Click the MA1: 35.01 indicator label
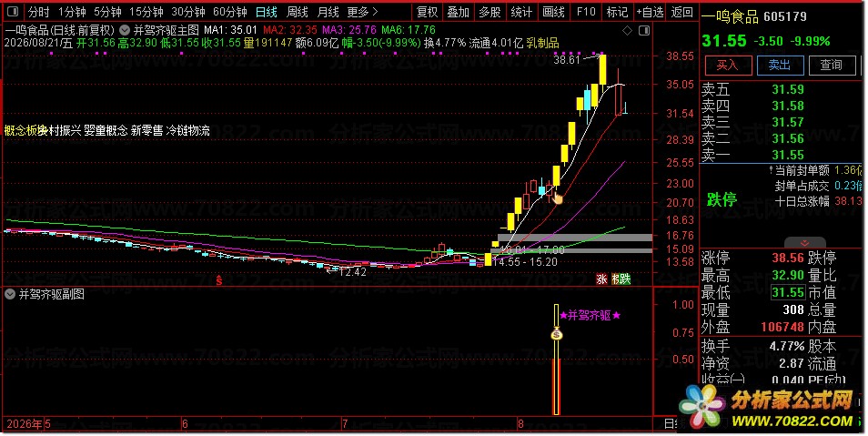This screenshot has width=868, height=436. click(x=230, y=30)
